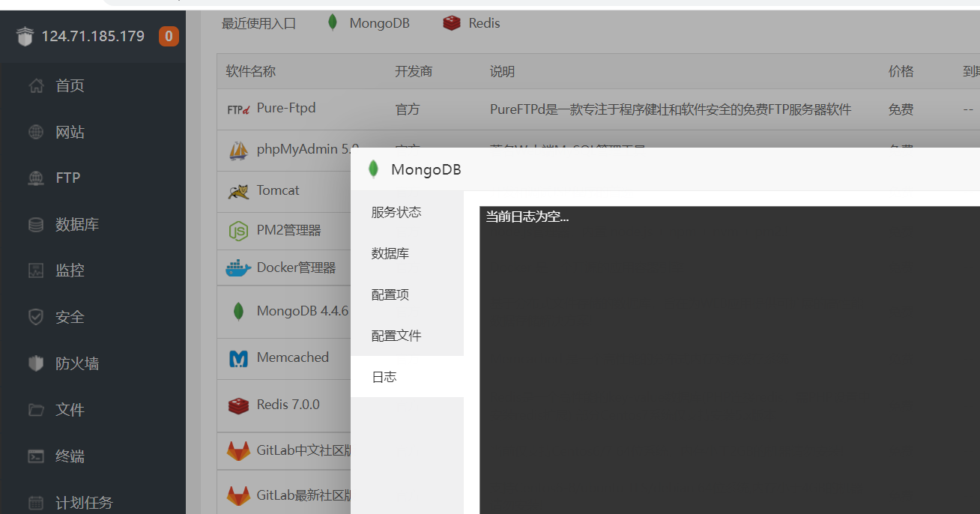The width and height of the screenshot is (980, 514).
Task: Click the MongoDB dialog title text
Action: click(x=426, y=170)
